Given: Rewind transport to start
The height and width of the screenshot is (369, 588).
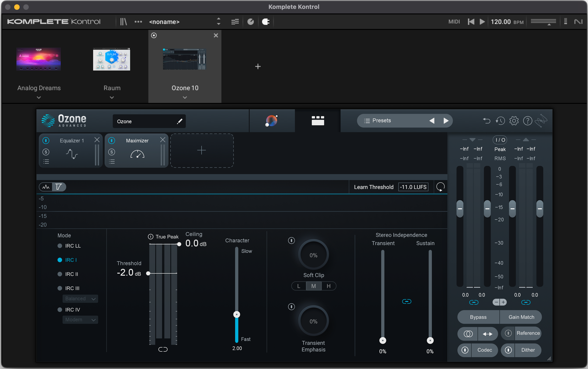Looking at the screenshot, I should 471,22.
